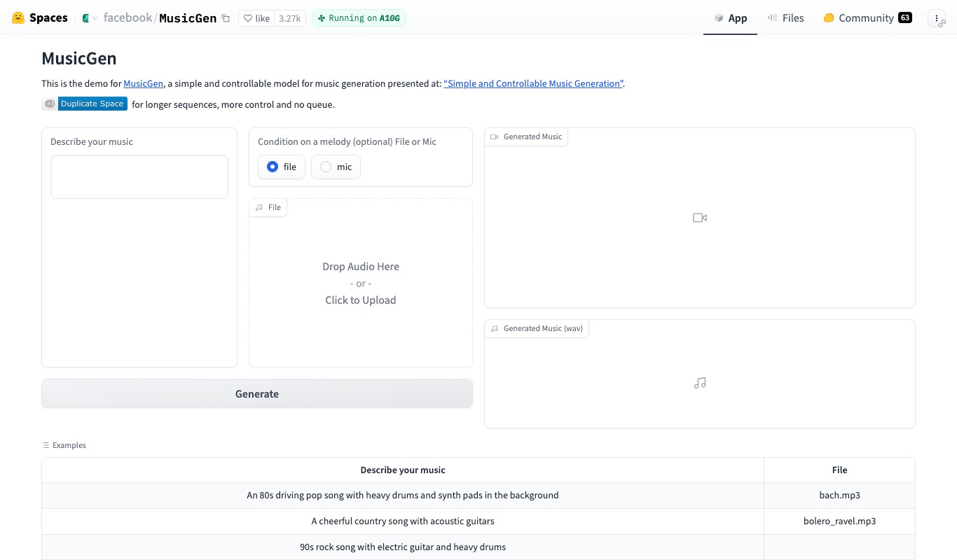Open the Community tab

(867, 18)
